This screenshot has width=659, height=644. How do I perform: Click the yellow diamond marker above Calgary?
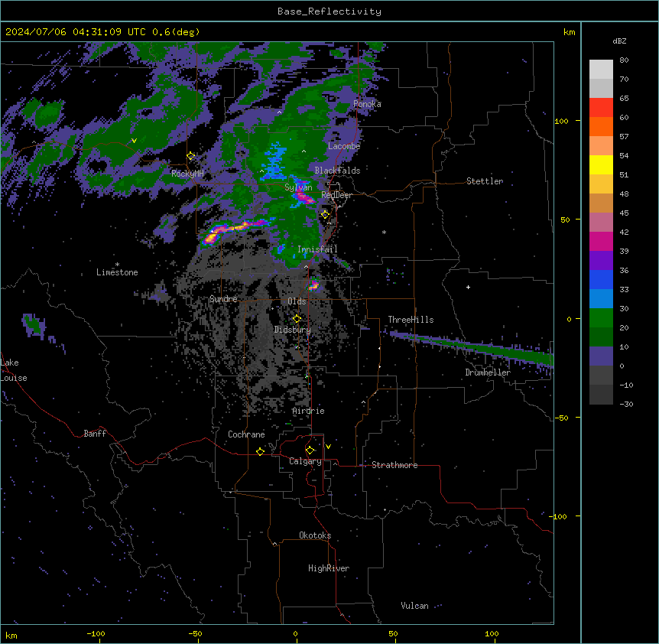310,450
